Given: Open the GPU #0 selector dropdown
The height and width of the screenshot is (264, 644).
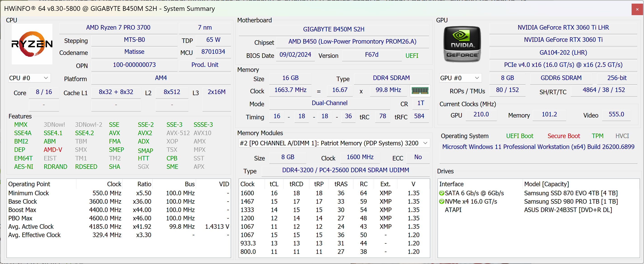Looking at the screenshot, I should (x=460, y=78).
